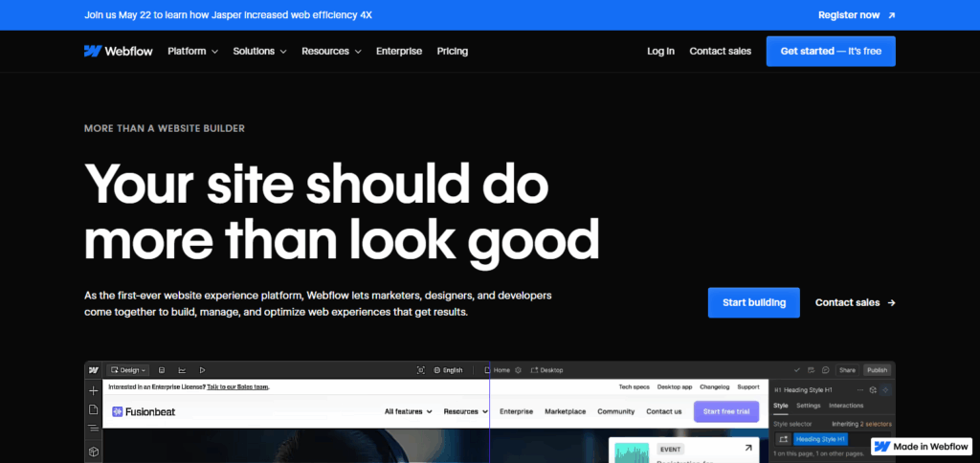The width and height of the screenshot is (980, 463).
Task: Click the Support link
Action: (x=748, y=386)
